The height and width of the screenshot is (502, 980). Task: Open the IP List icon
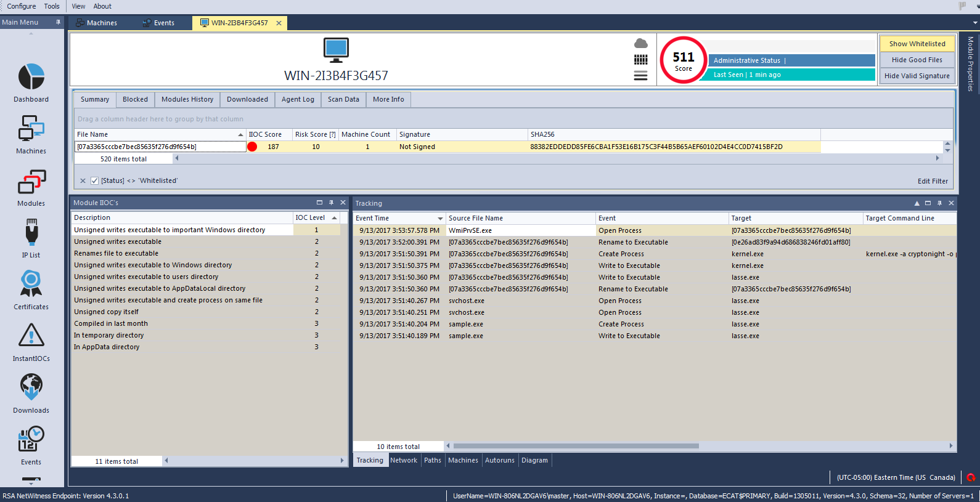click(31, 233)
